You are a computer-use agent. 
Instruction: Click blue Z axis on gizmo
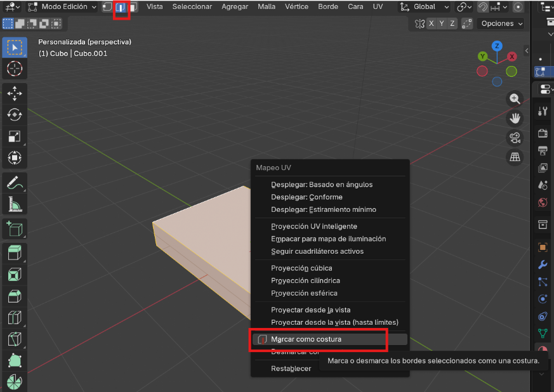tap(497, 46)
